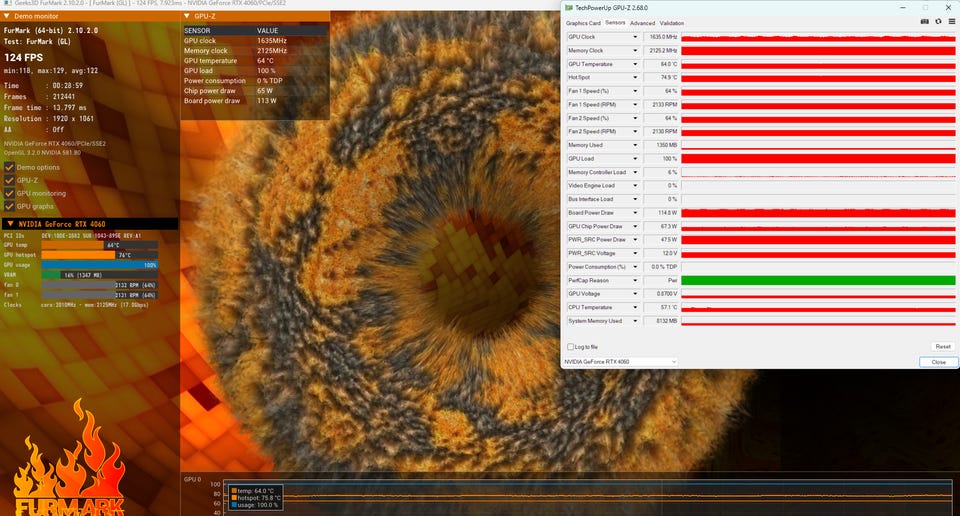Click the hotspot 75.8 °C graph legend

[x=256, y=498]
